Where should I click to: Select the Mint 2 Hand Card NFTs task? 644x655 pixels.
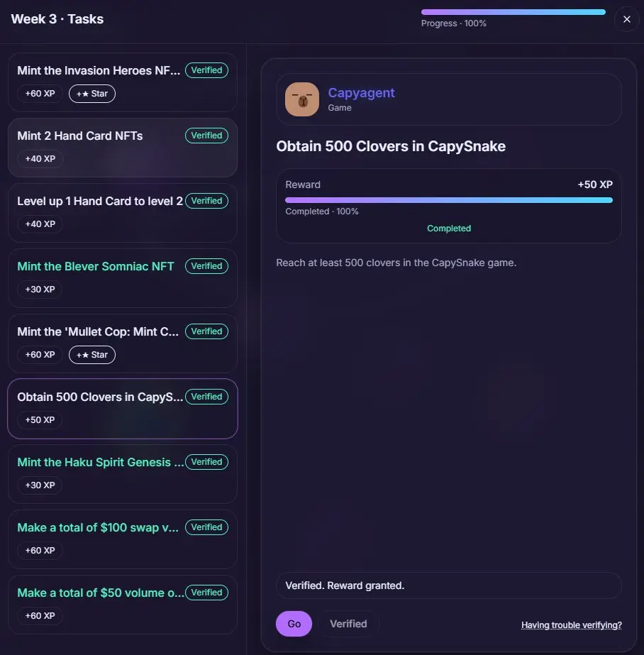click(x=123, y=148)
